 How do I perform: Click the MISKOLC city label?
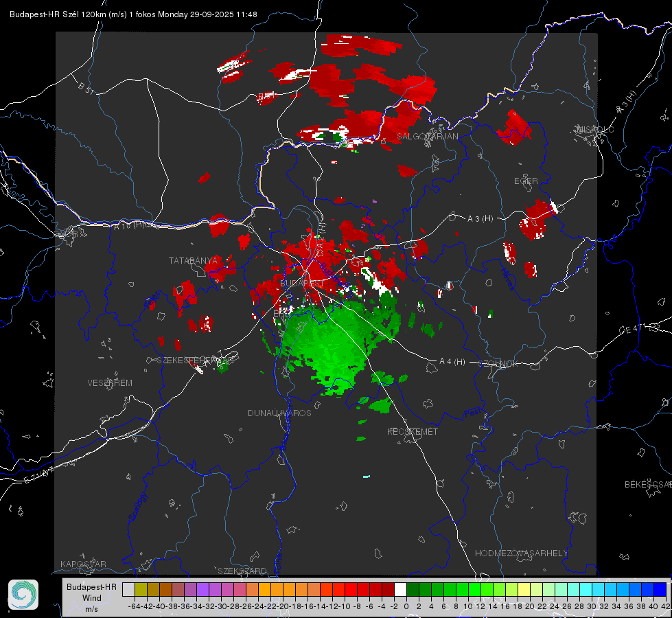[x=595, y=129]
